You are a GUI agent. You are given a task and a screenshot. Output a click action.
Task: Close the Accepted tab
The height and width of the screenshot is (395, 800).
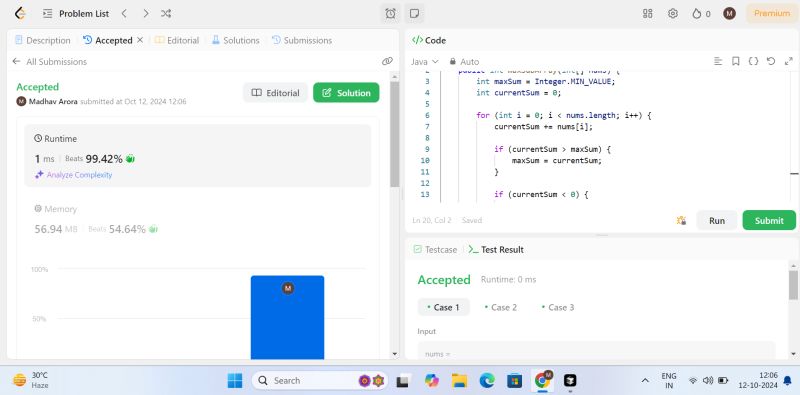(x=140, y=40)
